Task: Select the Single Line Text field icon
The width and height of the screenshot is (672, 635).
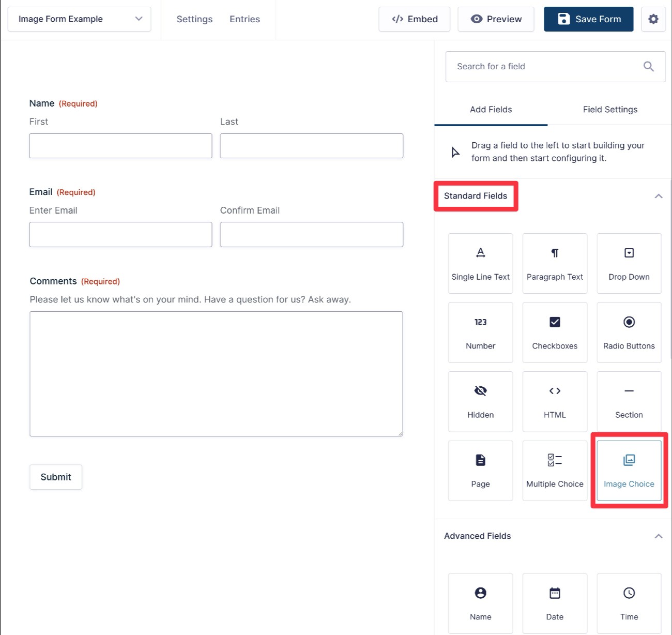Action: click(480, 253)
